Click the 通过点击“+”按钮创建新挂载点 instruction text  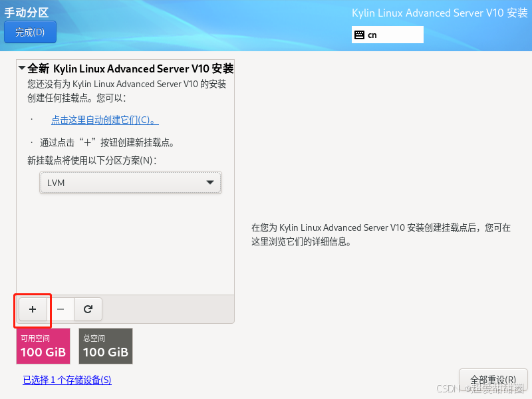107,142
